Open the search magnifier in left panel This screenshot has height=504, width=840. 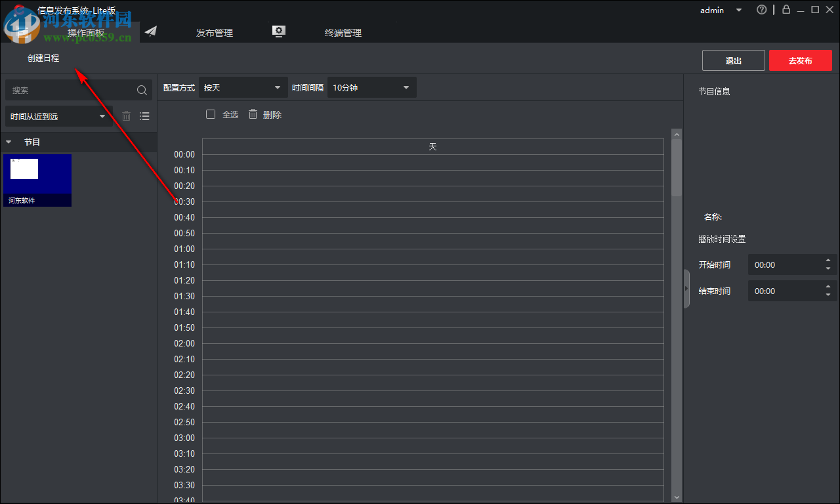[141, 90]
